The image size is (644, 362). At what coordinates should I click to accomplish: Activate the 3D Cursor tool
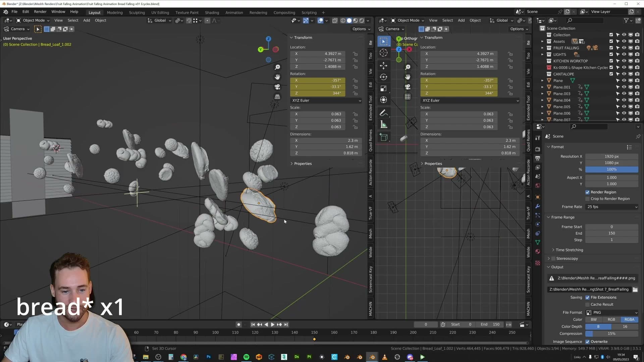pyautogui.click(x=384, y=53)
